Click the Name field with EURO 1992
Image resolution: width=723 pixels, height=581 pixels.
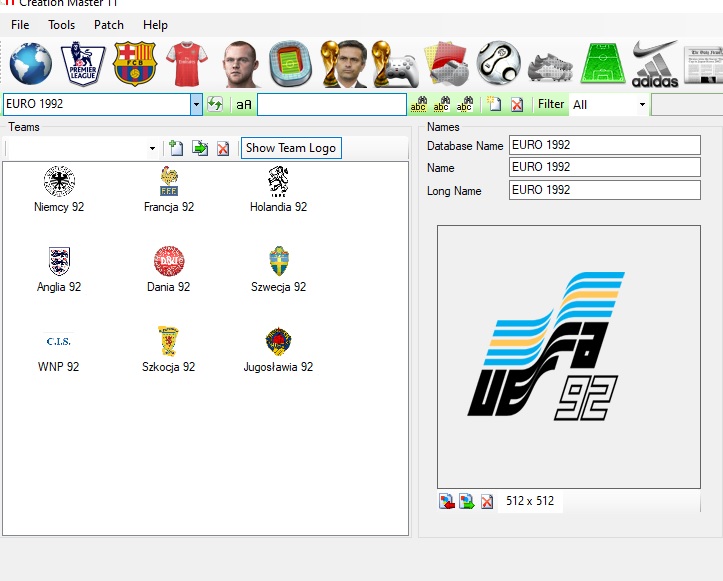(604, 167)
